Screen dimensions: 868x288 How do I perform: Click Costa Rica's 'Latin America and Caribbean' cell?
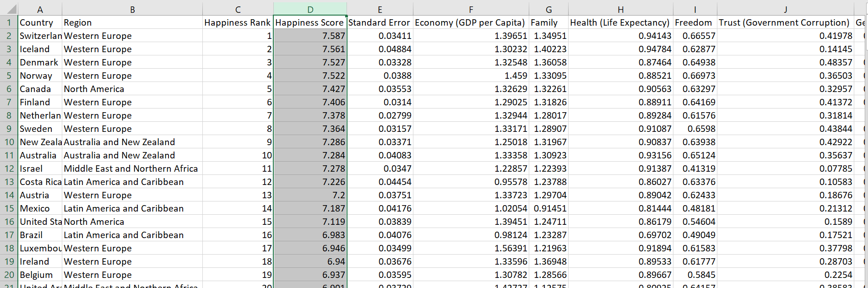point(132,182)
